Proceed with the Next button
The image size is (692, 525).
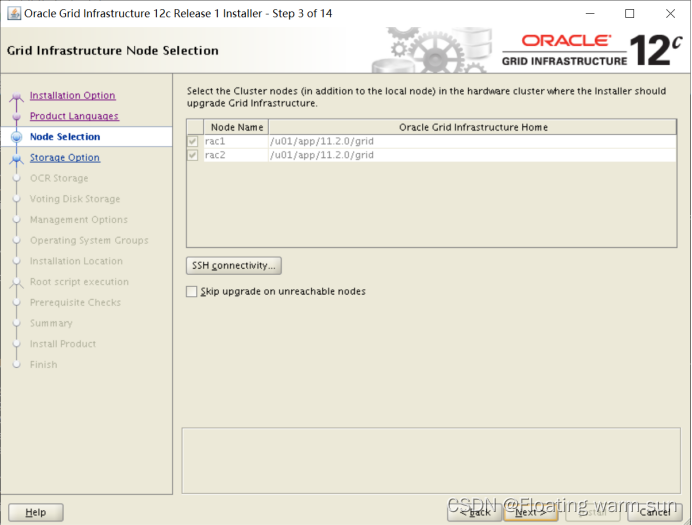530,512
